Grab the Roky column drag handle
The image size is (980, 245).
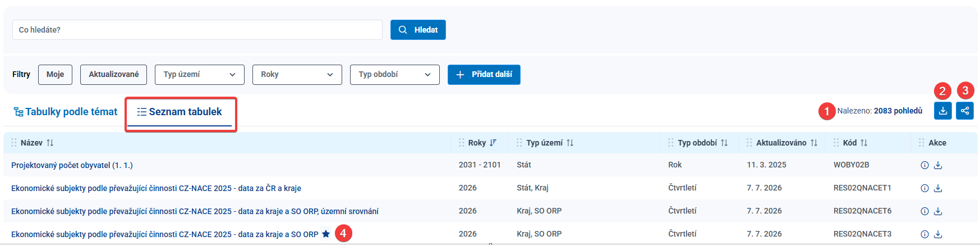462,143
